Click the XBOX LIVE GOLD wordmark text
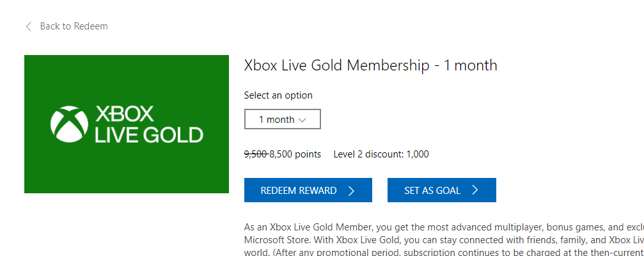The image size is (644, 256). click(149, 124)
